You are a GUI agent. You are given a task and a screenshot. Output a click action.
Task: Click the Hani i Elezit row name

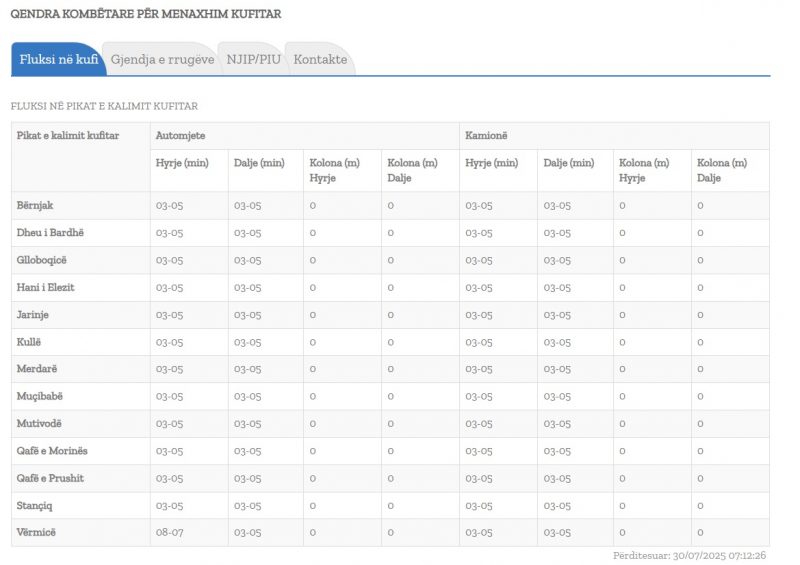[46, 287]
